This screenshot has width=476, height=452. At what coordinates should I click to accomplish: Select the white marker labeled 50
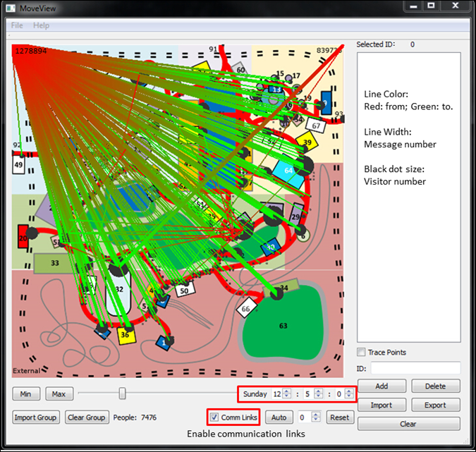pyautogui.click(x=184, y=290)
